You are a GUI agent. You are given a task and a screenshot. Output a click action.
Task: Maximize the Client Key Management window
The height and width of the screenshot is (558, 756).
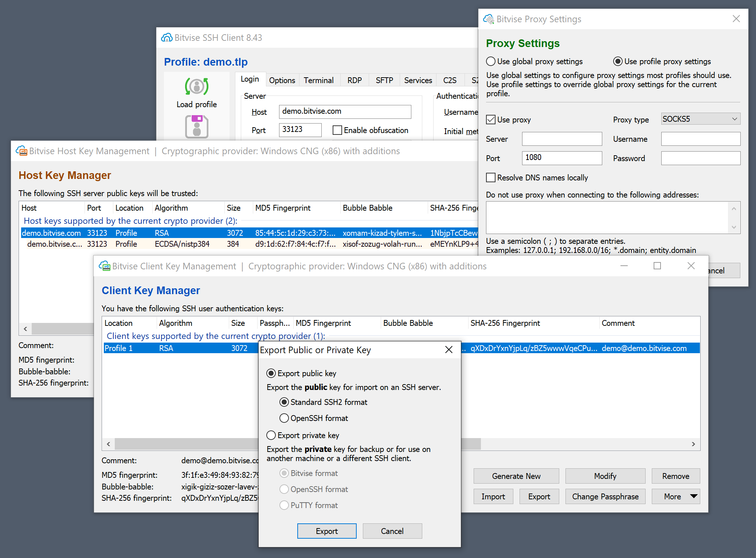(x=657, y=266)
